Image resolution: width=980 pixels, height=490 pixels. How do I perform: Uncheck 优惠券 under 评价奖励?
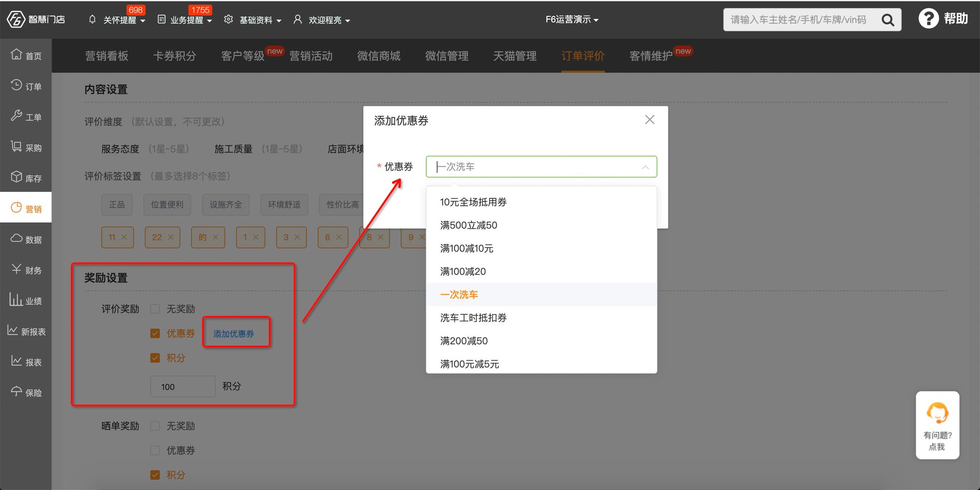[x=155, y=333]
